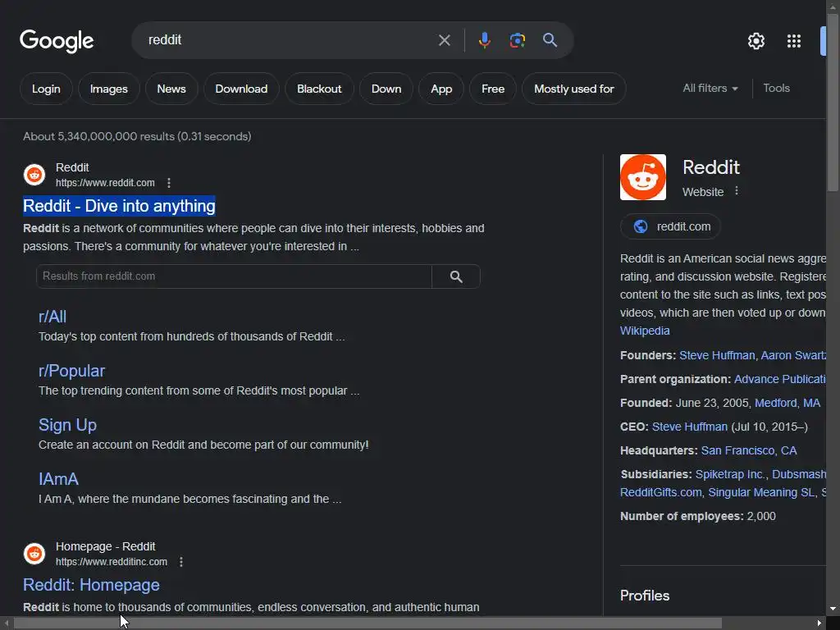Select Mostly used for chip
Screen dimensions: 840x630
[x=573, y=89]
